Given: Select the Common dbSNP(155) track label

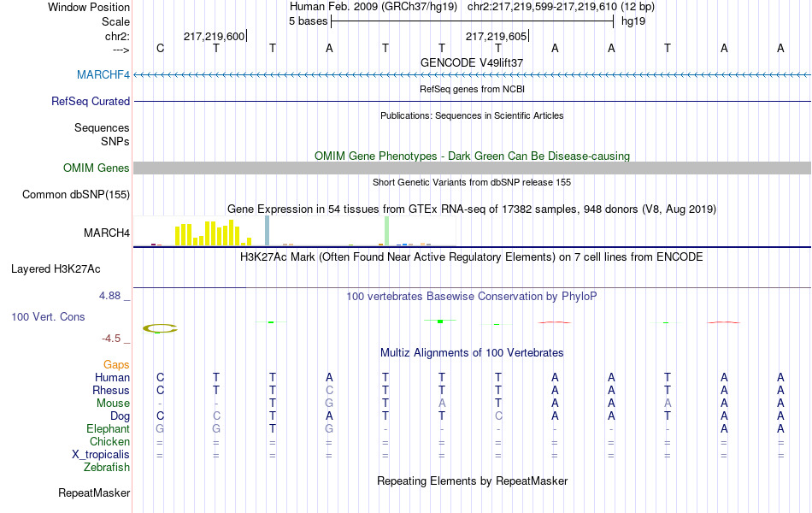Looking at the screenshot, I should point(75,194).
